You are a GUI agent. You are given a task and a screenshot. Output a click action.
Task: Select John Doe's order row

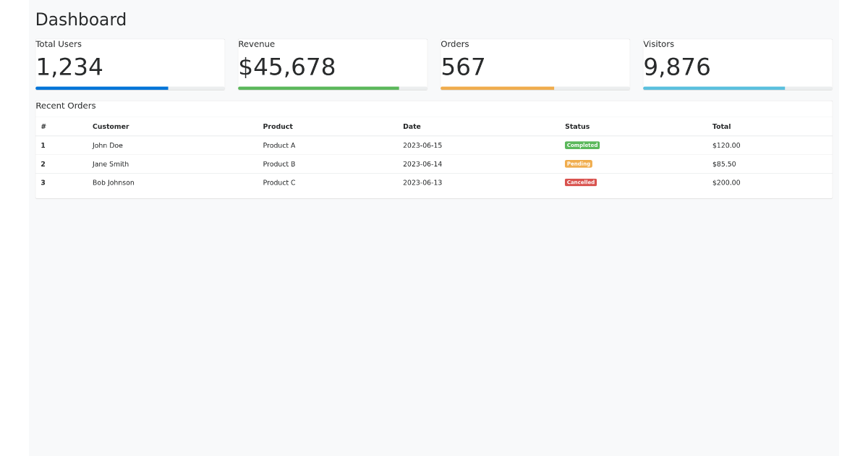coord(108,145)
